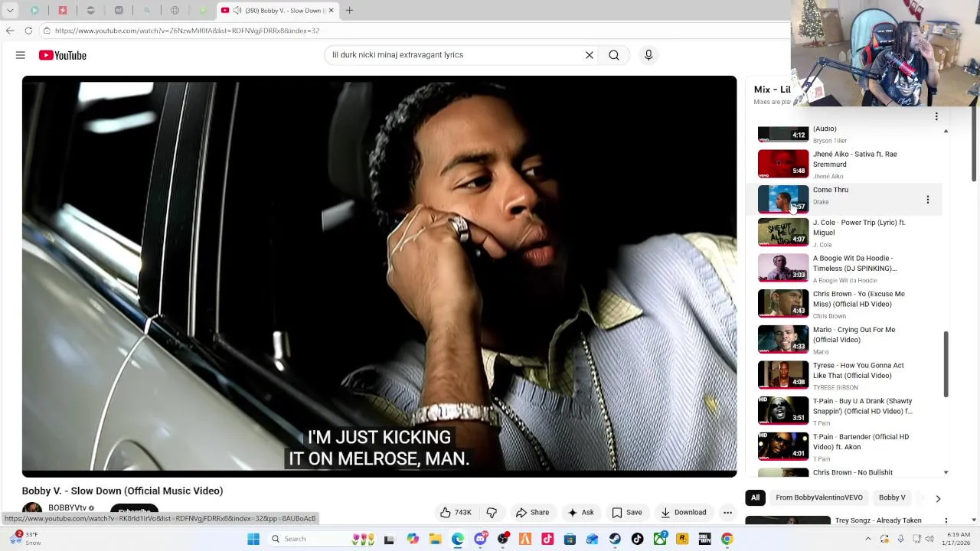Click the mix playlist scrollbar thumb
The width and height of the screenshot is (980, 551).
(x=946, y=364)
